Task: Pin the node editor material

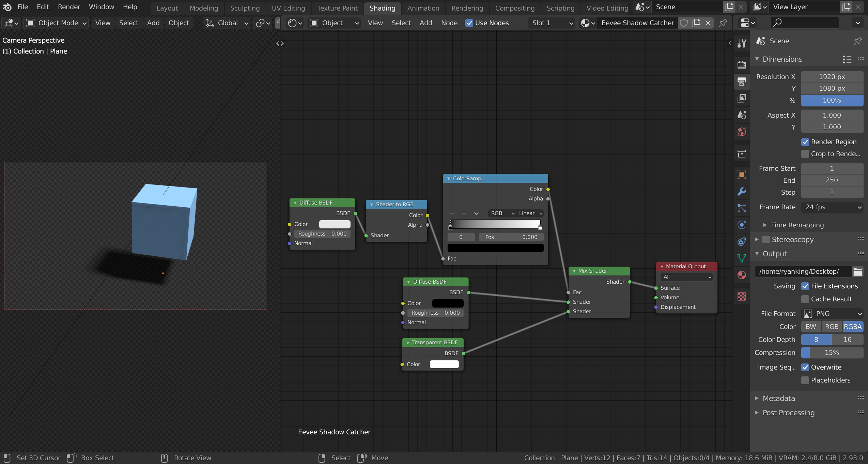Action: pyautogui.click(x=723, y=23)
